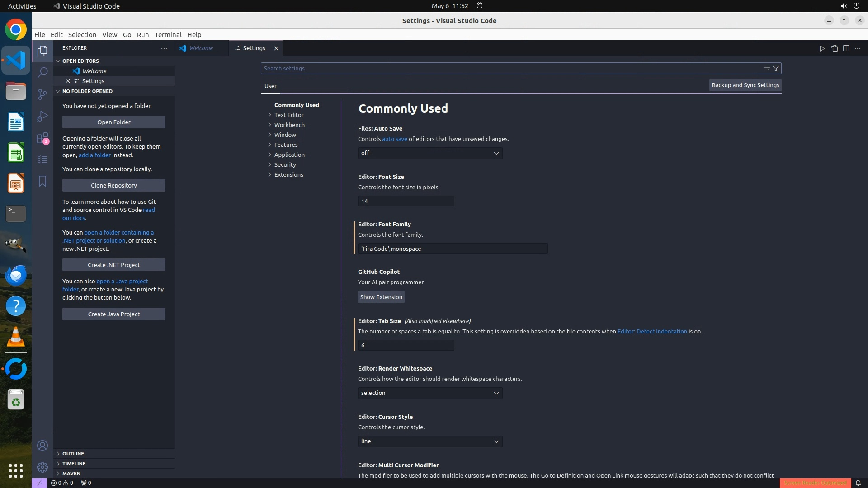The height and width of the screenshot is (488, 868).
Task: Toggle Screen Reader Optimized status item
Action: (815, 483)
